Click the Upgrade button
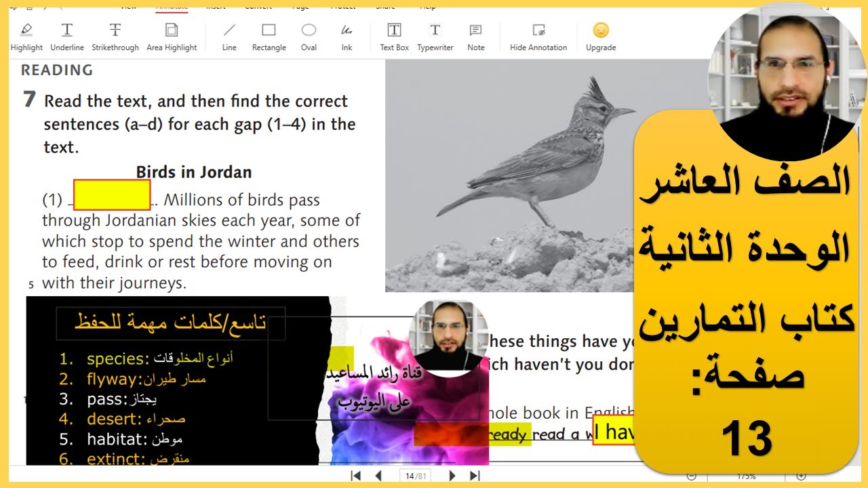The height and width of the screenshot is (488, 868). pyautogui.click(x=601, y=37)
